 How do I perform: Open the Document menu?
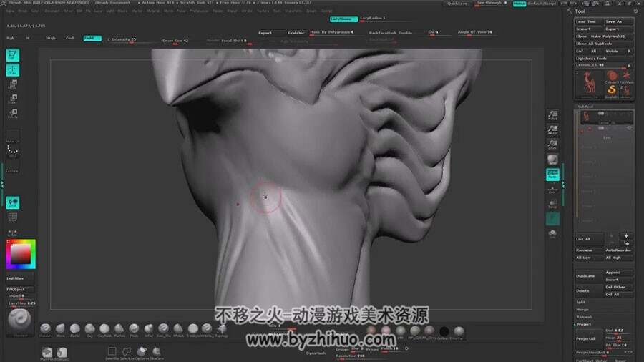tap(52, 11)
